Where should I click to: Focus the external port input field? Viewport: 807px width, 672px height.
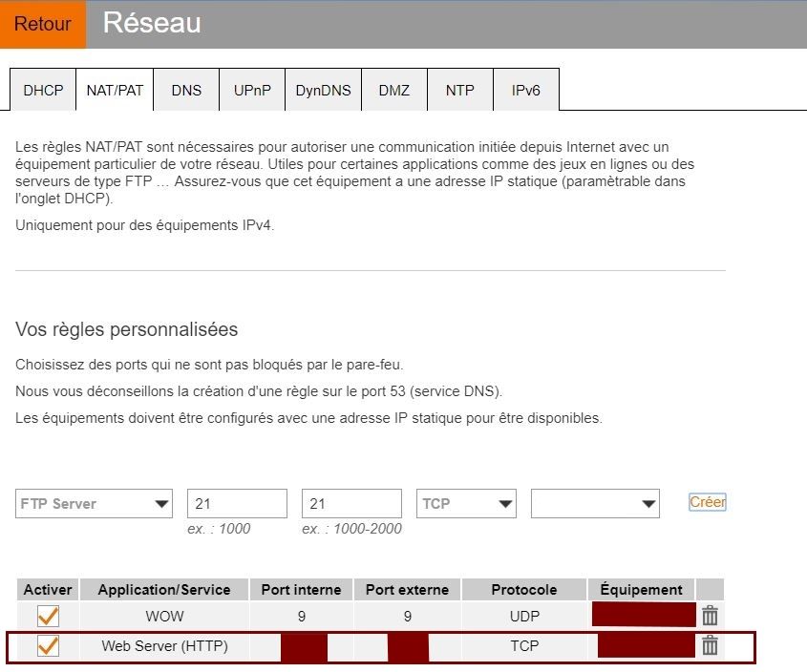(351, 504)
